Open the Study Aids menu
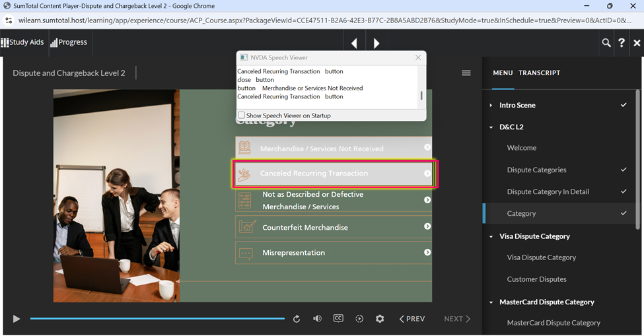This screenshot has height=336, width=644. [22, 42]
